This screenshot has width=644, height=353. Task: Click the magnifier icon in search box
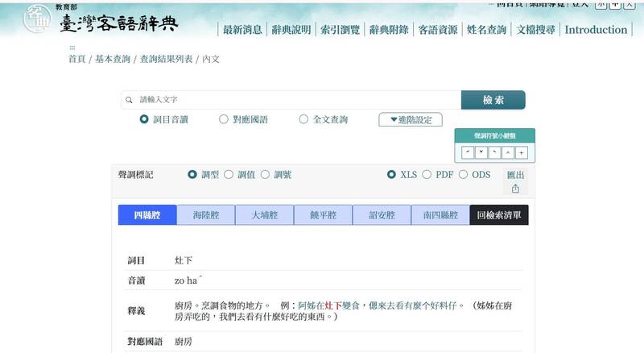[x=129, y=100]
